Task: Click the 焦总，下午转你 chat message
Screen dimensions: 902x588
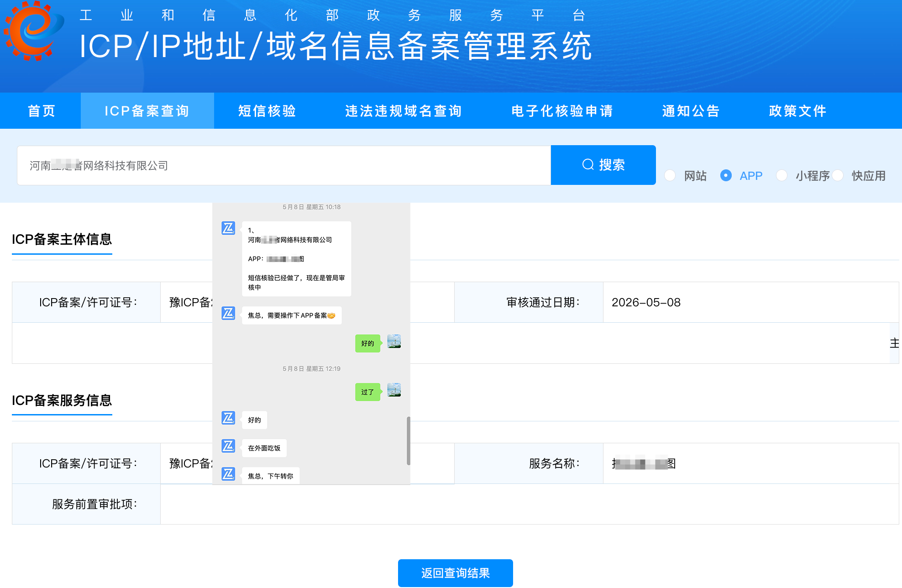Action: [271, 476]
